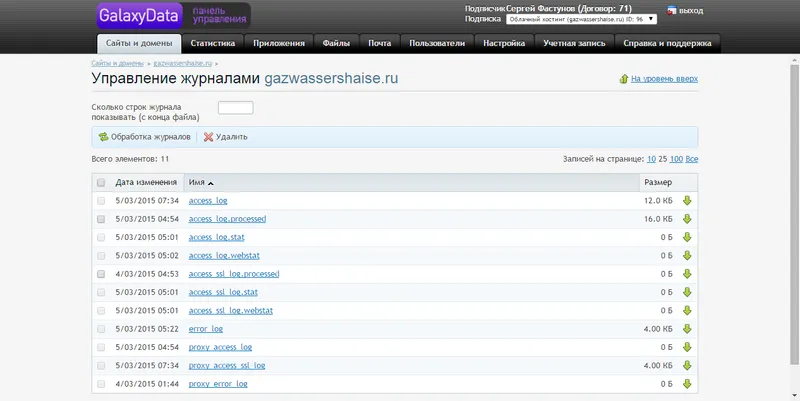
Task: Click the Обработка журналов button
Action: click(145, 137)
